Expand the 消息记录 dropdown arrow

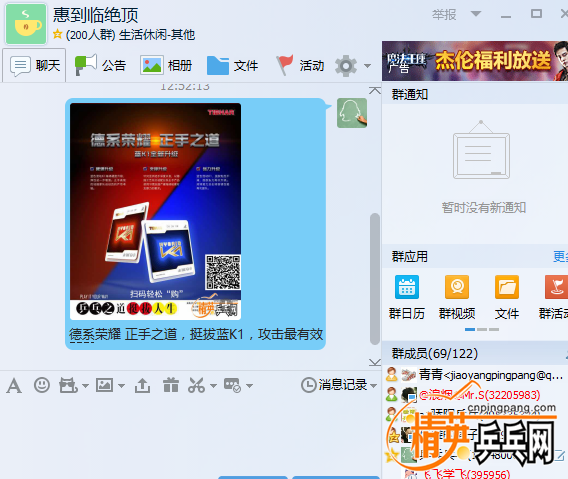pos(373,386)
